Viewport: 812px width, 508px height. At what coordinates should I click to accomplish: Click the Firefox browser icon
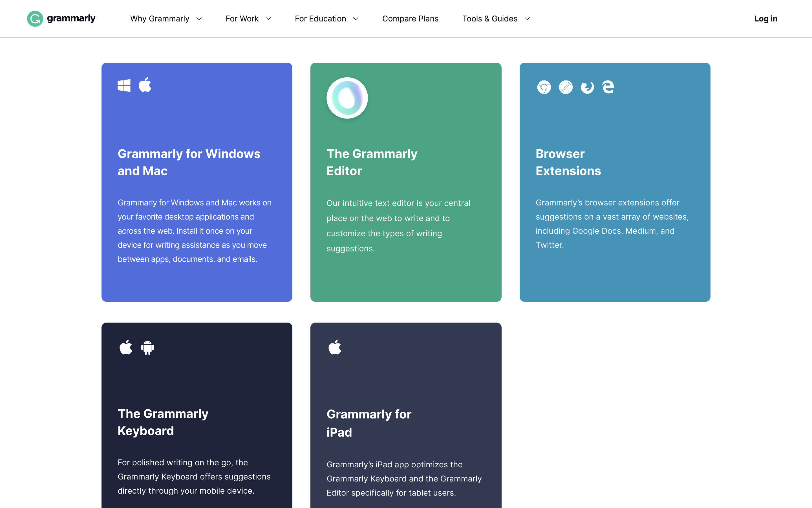pos(587,87)
